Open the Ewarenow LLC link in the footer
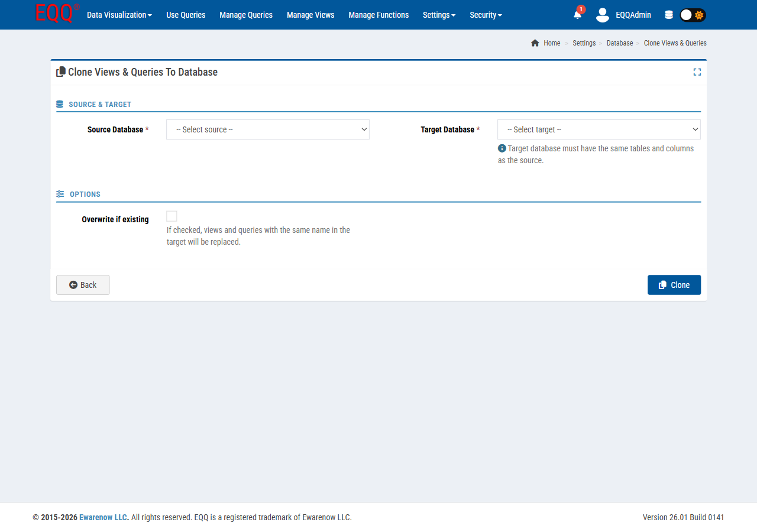The image size is (757, 532). (103, 517)
